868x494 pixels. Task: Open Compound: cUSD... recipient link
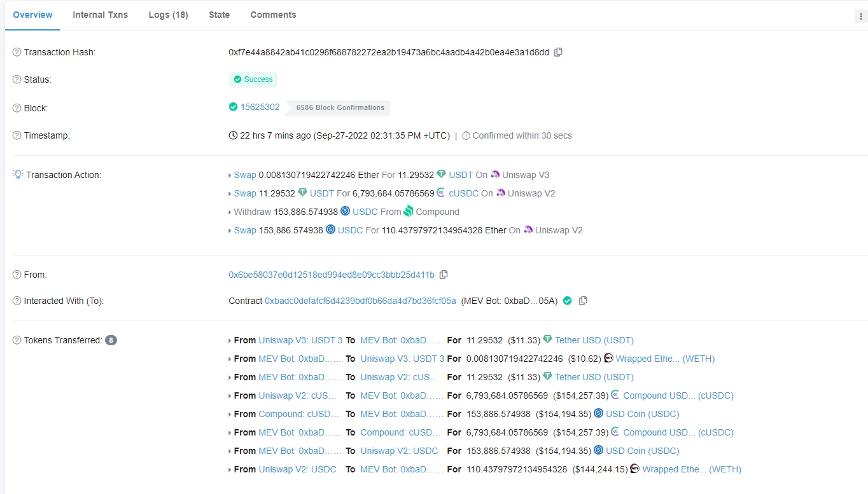tap(401, 432)
